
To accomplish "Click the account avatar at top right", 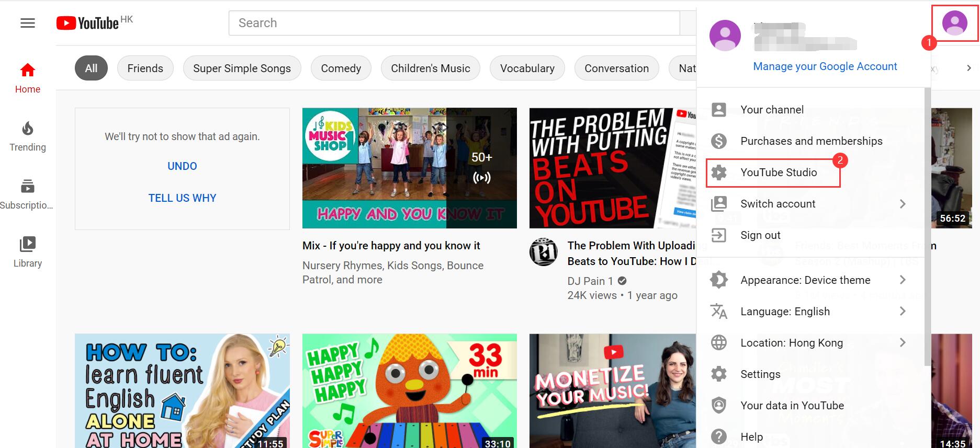I will tap(954, 23).
